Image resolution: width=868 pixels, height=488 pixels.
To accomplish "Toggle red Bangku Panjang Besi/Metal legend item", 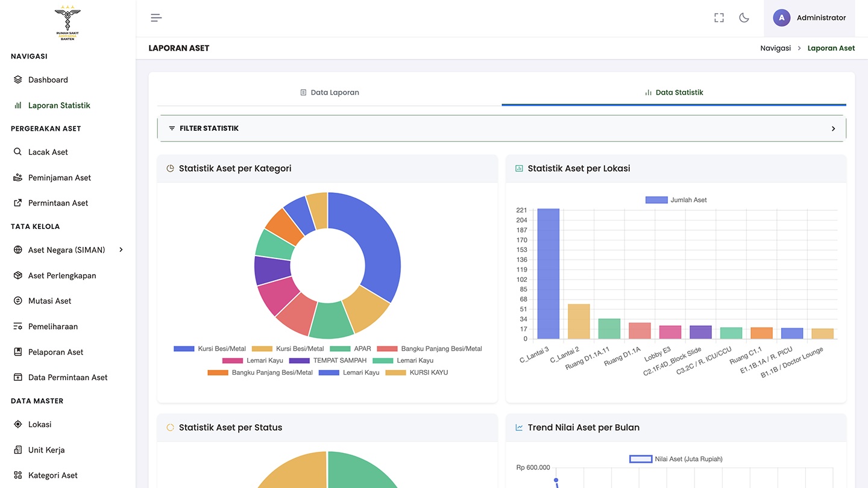I will click(430, 349).
